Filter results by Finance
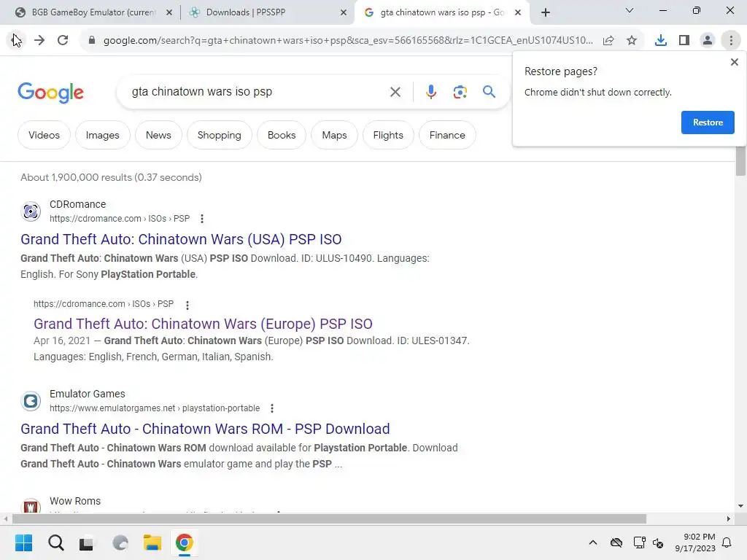 tap(447, 135)
